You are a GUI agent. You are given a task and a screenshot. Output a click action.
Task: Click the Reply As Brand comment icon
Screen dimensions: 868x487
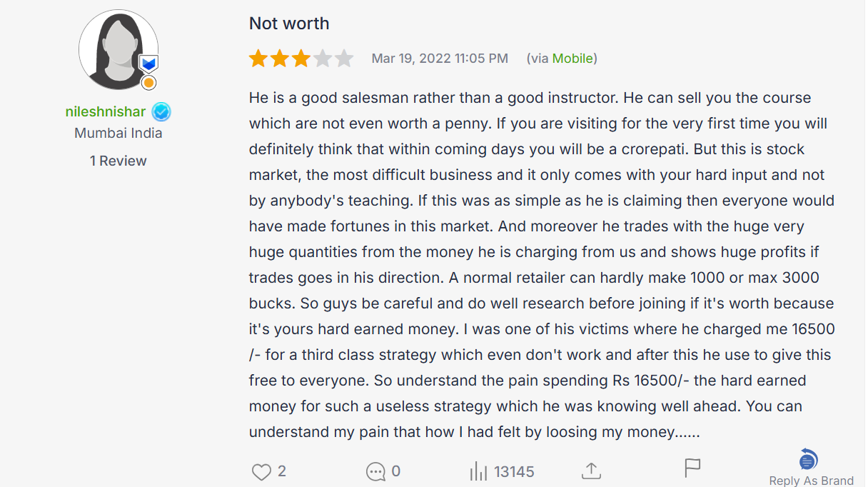[x=807, y=461]
